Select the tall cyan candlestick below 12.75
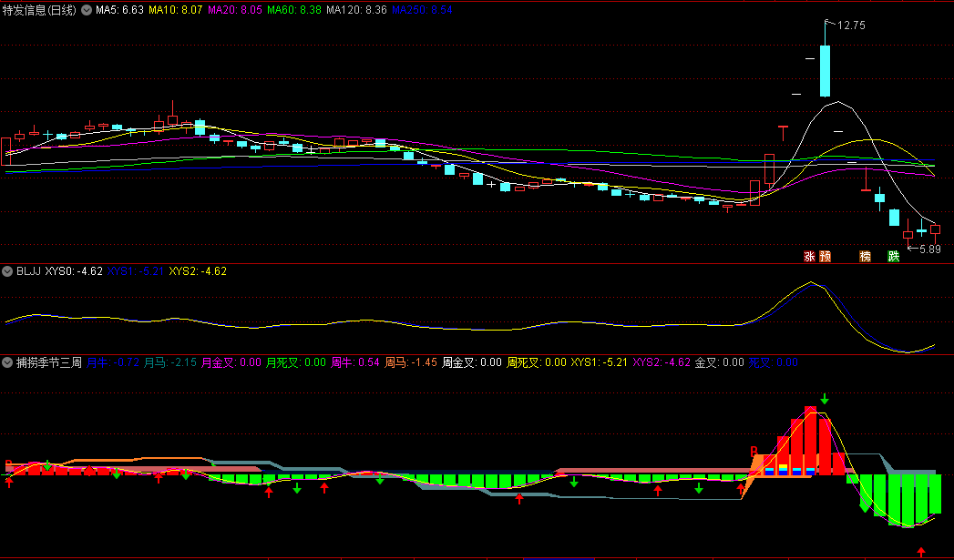The width and height of the screenshot is (954, 560). 825,70
